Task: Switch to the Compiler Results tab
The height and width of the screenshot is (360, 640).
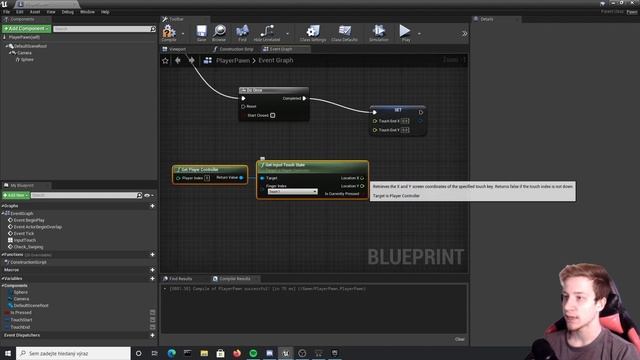Action: tap(235, 279)
